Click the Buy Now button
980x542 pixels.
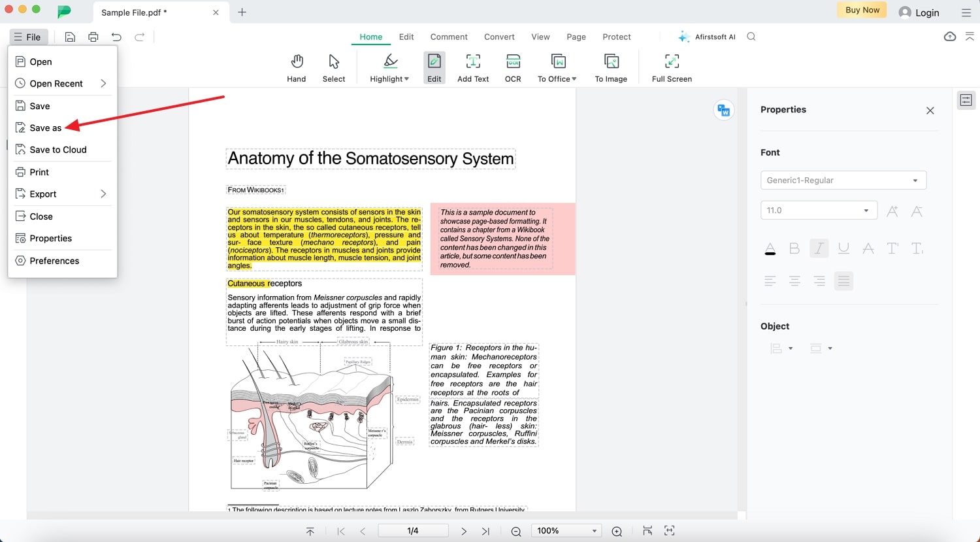click(862, 10)
